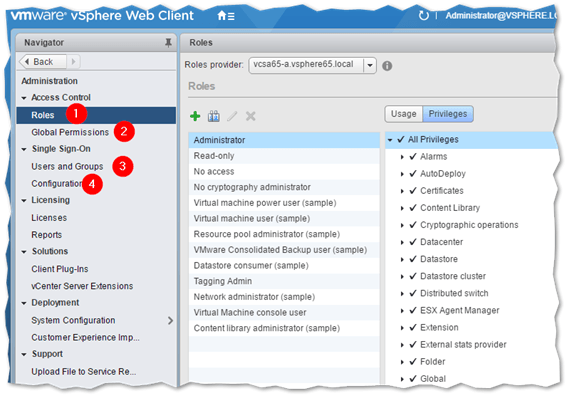Click the ESX Agent Manager label
The width and height of the screenshot is (567, 396).
tap(459, 311)
